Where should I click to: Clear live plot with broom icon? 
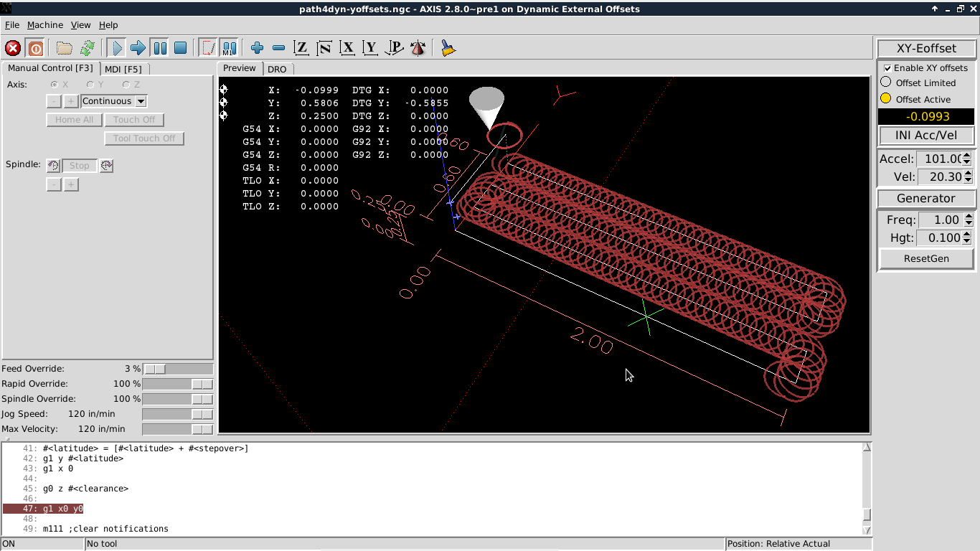point(448,48)
